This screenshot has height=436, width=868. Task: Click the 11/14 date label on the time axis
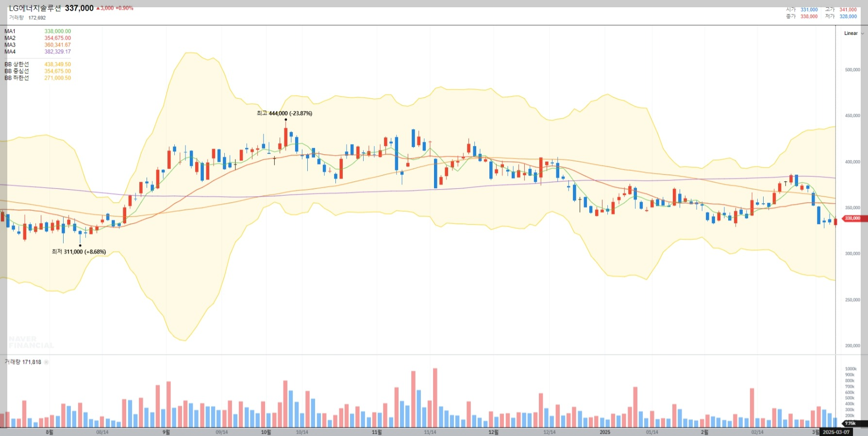(430, 432)
